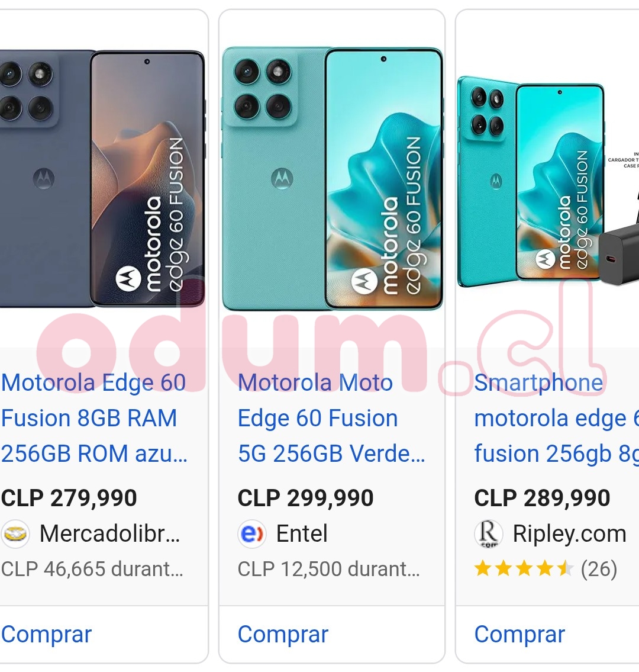Click Comprar under the Ripley.com listing
This screenshot has height=672, width=639.
[x=519, y=634]
